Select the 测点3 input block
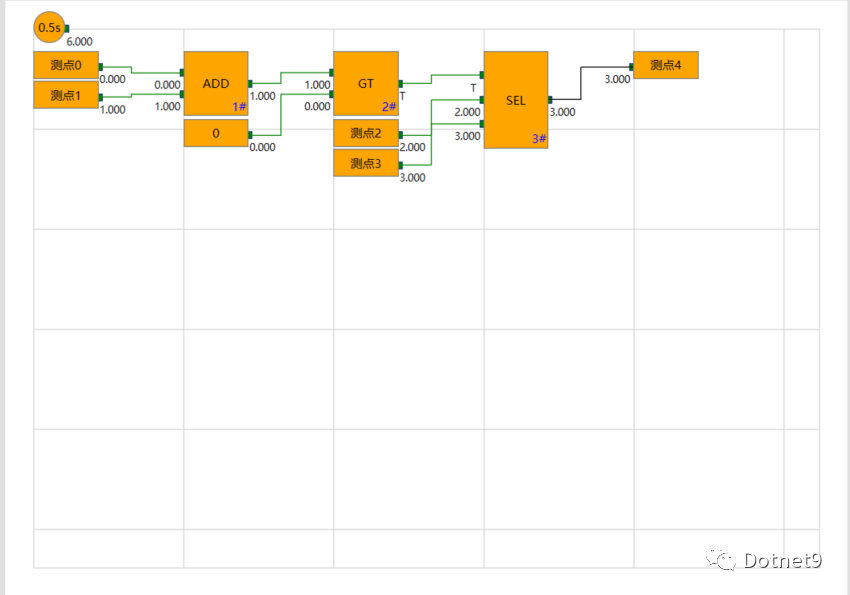 pos(366,163)
